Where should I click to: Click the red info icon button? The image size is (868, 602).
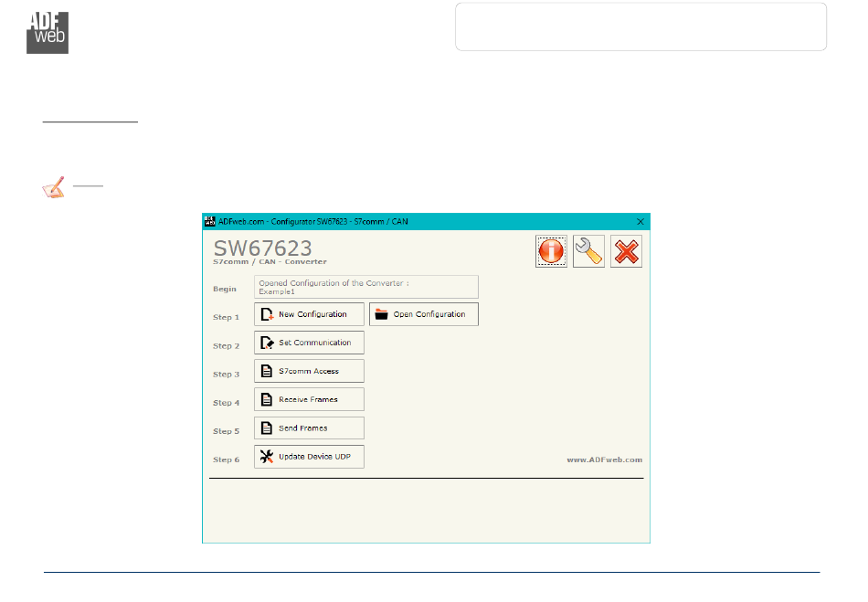(x=551, y=251)
